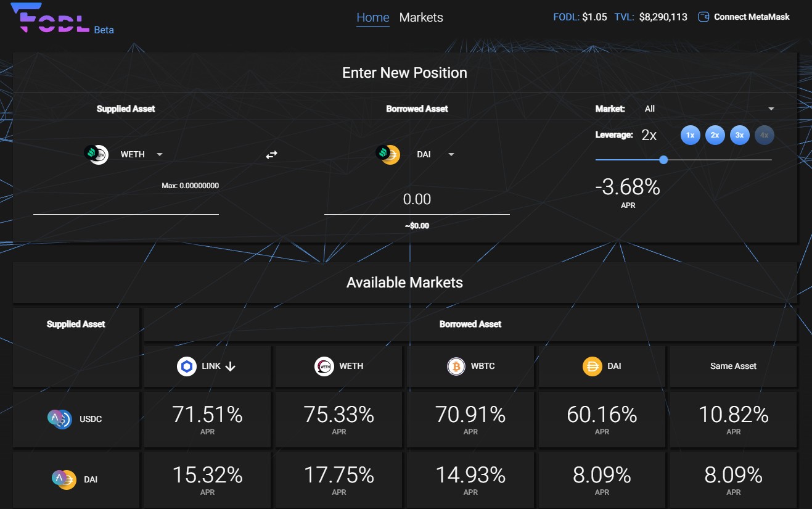The height and width of the screenshot is (509, 812).
Task: Click the borrowed amount 0.00 field
Action: 417,199
